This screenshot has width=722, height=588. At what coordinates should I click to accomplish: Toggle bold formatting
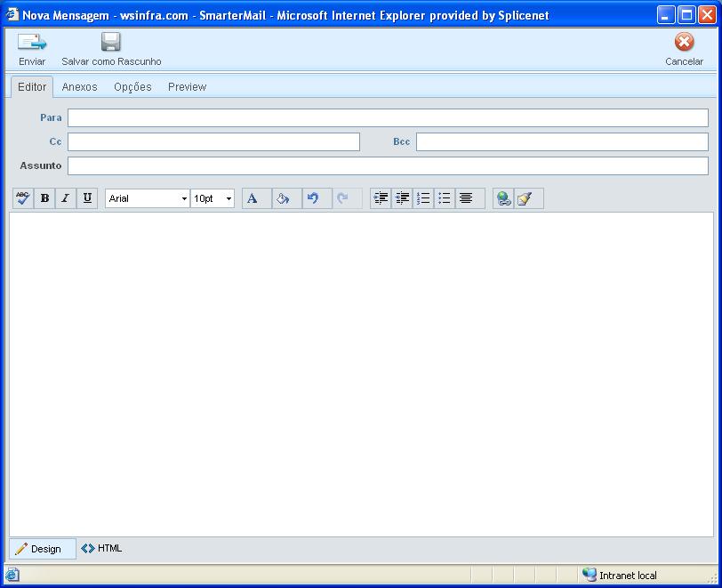click(44, 198)
